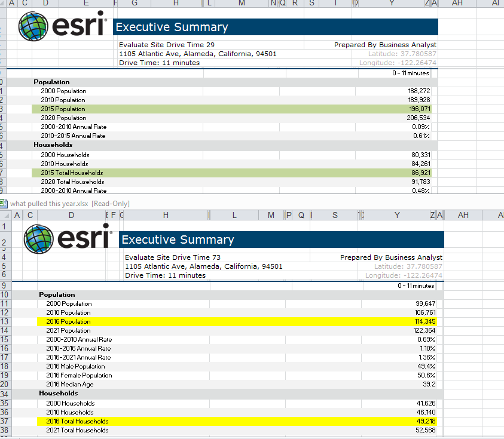
Task: Select row 10 header in the lower workbook
Action: [5, 295]
